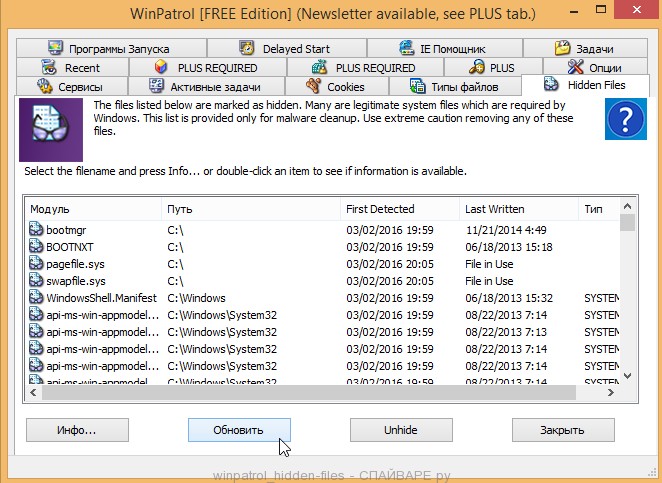Click the Задачи scheduled tasks icon
Image resolution: width=662 pixels, height=483 pixels.
pyautogui.click(x=562, y=48)
